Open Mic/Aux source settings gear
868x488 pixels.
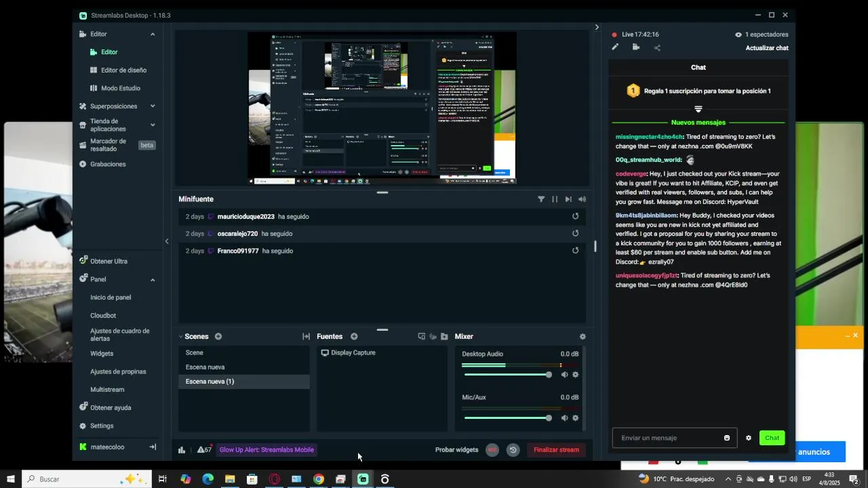[x=576, y=418]
